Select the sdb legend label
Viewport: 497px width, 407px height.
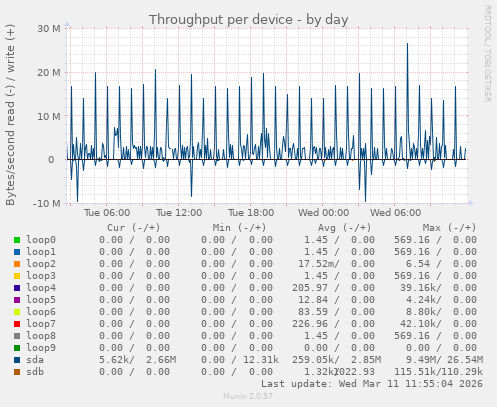click(35, 372)
